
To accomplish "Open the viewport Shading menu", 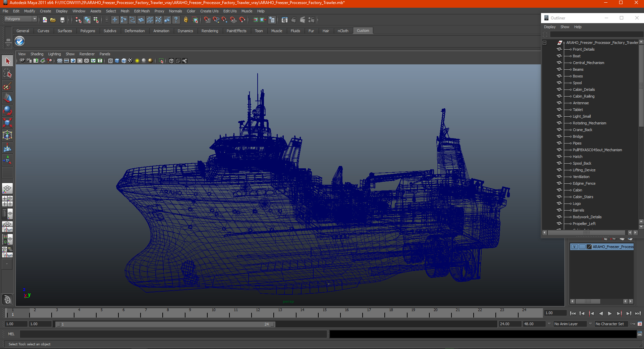I will (37, 54).
